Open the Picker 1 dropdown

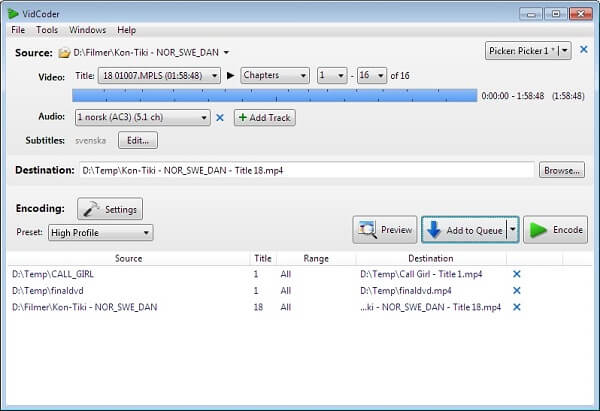pyautogui.click(x=565, y=51)
